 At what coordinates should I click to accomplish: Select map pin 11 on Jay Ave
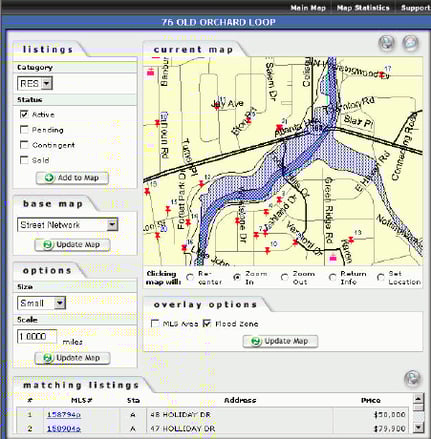pos(217,105)
